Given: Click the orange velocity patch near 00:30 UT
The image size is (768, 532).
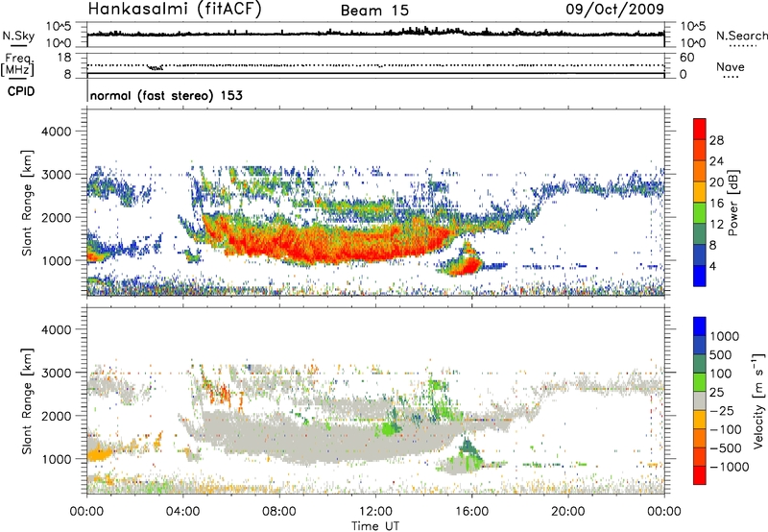Looking at the screenshot, I should coord(100,454).
